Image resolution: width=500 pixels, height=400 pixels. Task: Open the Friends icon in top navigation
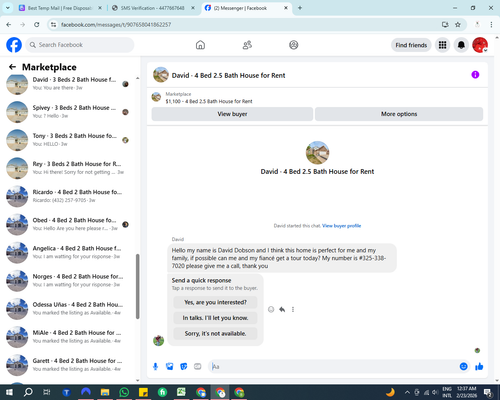click(247, 45)
